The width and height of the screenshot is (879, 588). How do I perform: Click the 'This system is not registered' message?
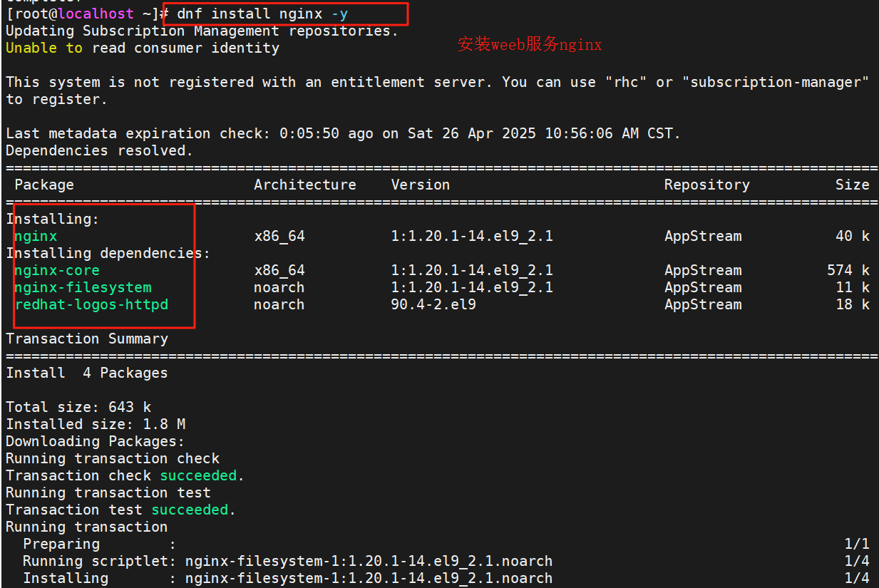pyautogui.click(x=438, y=91)
